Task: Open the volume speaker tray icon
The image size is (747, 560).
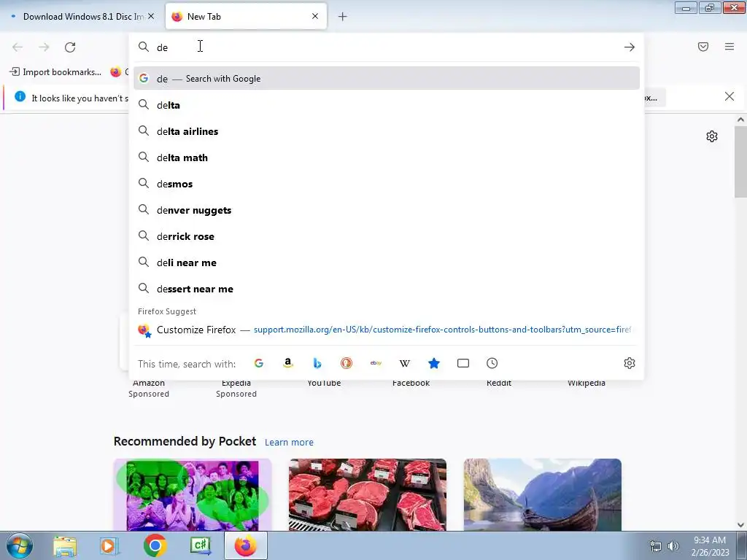Action: [x=673, y=546]
